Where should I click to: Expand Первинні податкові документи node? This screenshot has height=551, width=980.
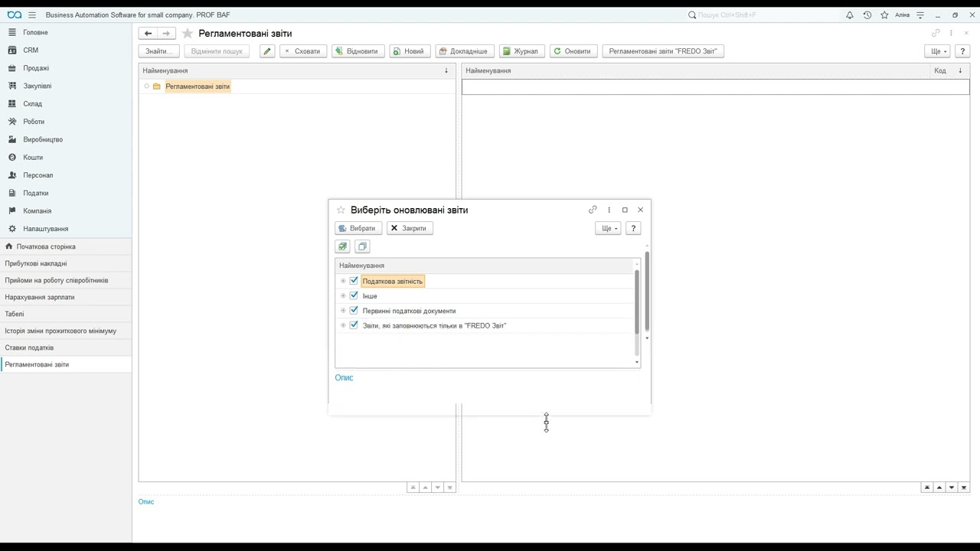click(343, 311)
